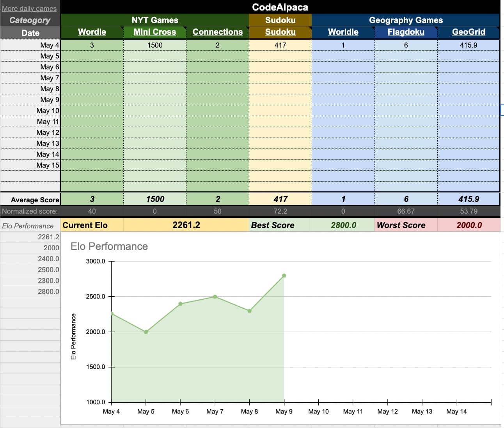Select the Average Score label cell
This screenshot has width=504, height=428.
click(x=30, y=200)
